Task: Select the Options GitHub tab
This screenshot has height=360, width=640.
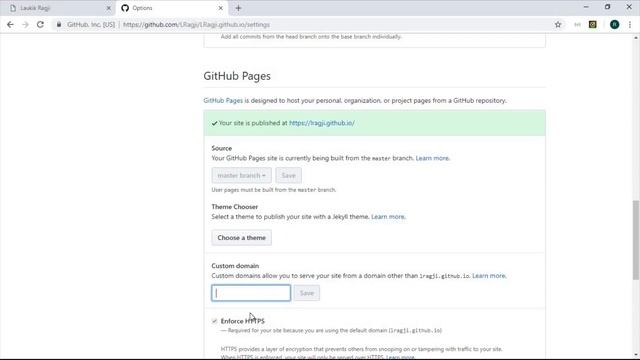Action: [x=171, y=8]
